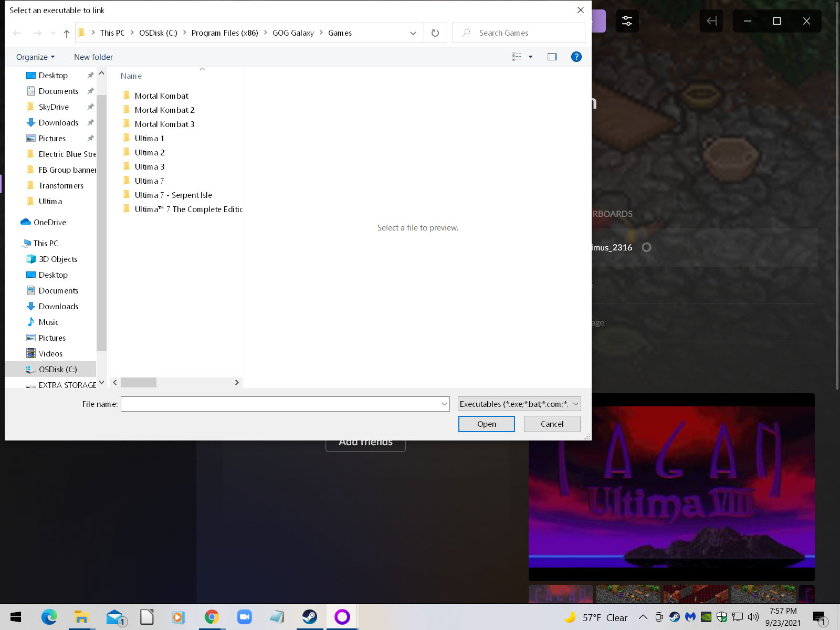
Task: Open notification center icon
Action: pyautogui.click(x=819, y=618)
